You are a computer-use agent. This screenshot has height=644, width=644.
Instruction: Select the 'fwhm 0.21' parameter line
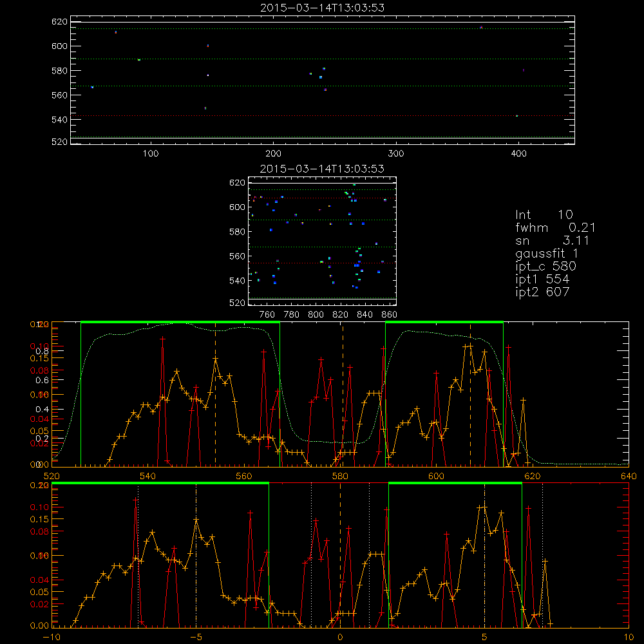pyautogui.click(x=555, y=227)
